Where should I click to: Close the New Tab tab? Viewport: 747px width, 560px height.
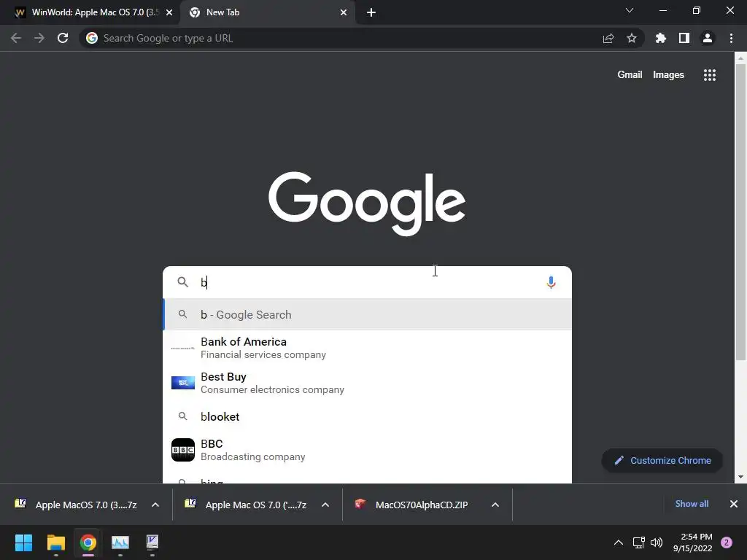[344, 12]
